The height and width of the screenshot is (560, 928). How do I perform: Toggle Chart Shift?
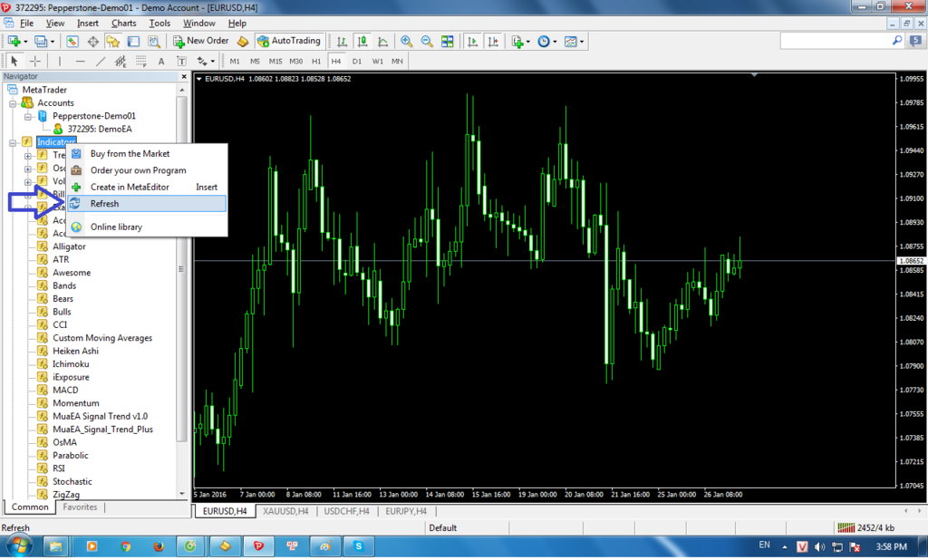[x=492, y=42]
